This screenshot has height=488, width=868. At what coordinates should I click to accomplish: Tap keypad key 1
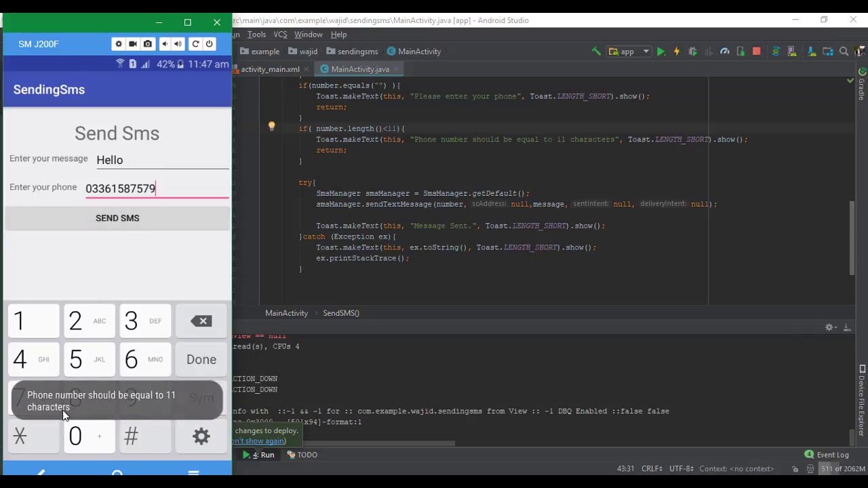coord(33,321)
